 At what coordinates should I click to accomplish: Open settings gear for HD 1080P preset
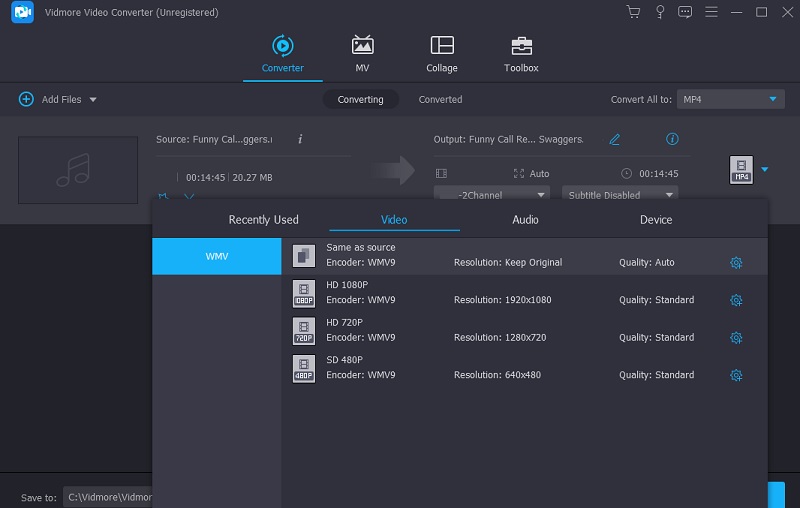pos(736,300)
